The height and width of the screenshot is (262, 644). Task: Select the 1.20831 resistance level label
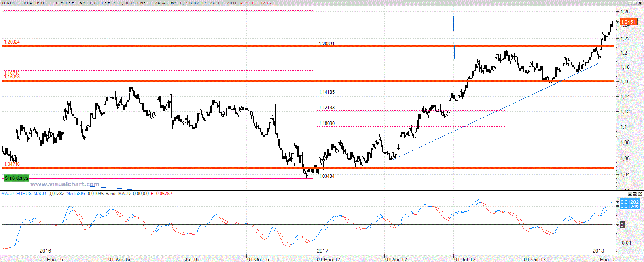(x=326, y=44)
